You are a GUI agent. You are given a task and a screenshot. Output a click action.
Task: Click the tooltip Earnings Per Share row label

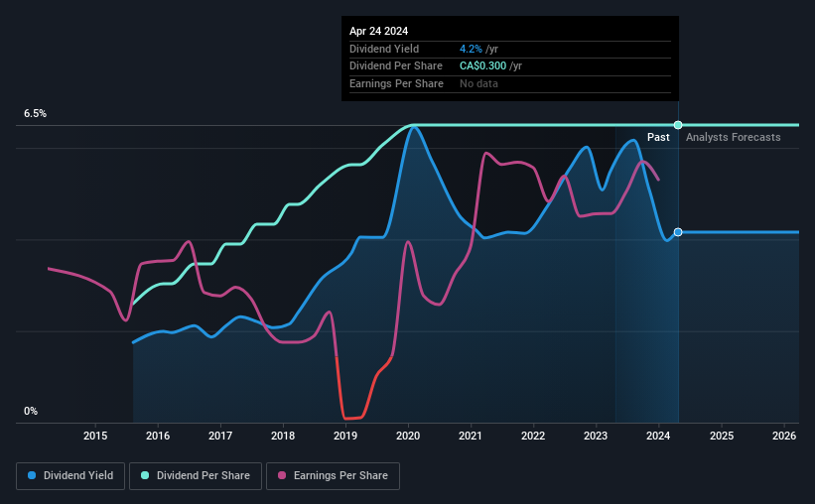[397, 83]
